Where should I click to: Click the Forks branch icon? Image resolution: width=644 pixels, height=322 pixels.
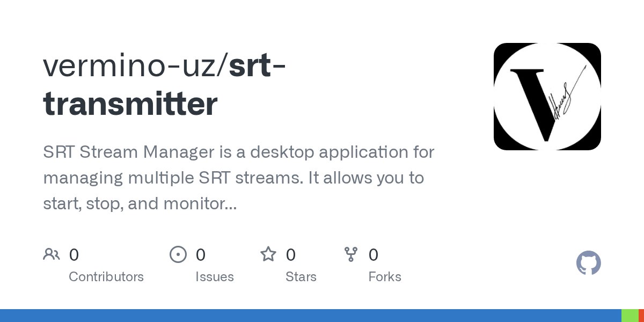350,254
